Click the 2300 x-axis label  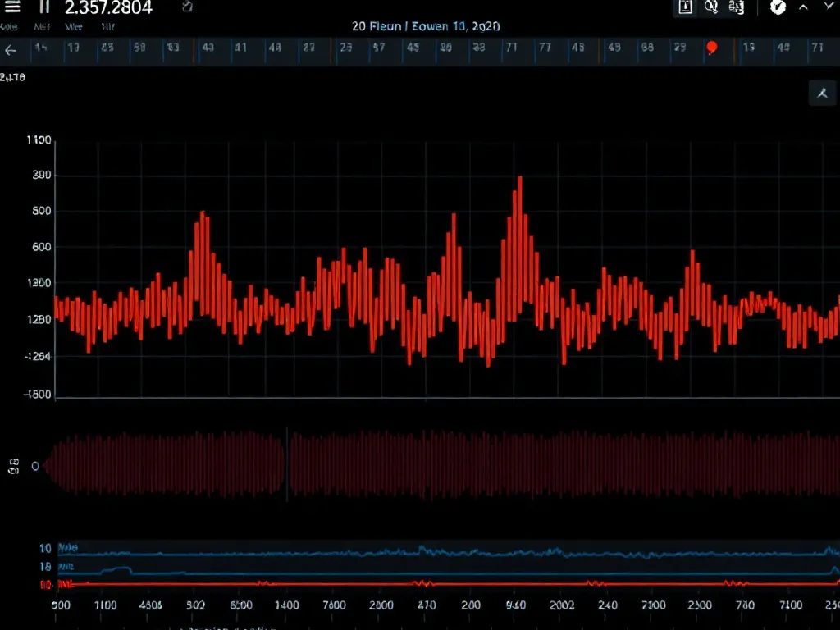pos(700,605)
